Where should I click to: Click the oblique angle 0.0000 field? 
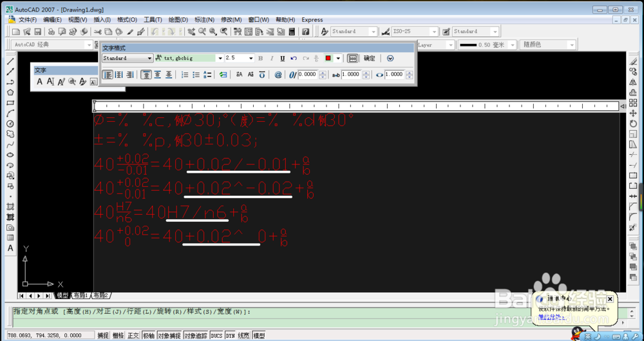click(x=308, y=75)
